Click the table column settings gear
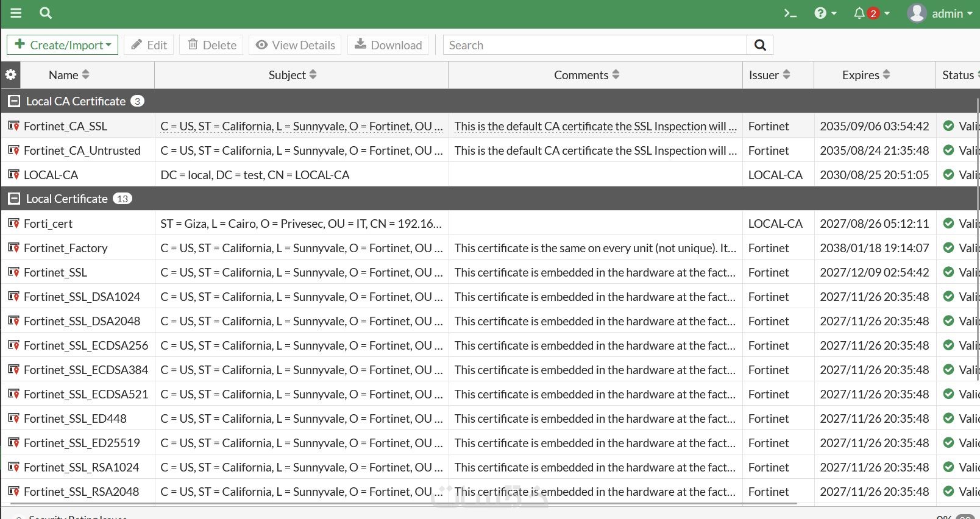 tap(11, 75)
